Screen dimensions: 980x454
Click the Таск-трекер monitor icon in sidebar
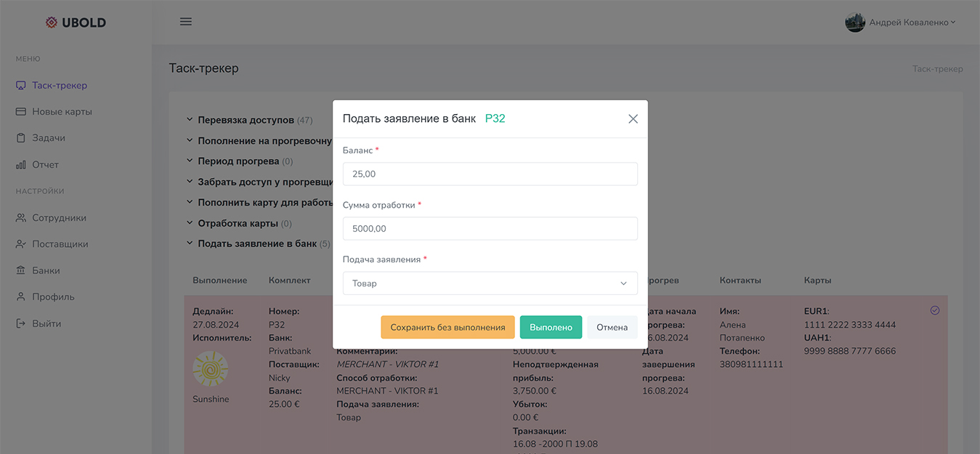click(21, 86)
